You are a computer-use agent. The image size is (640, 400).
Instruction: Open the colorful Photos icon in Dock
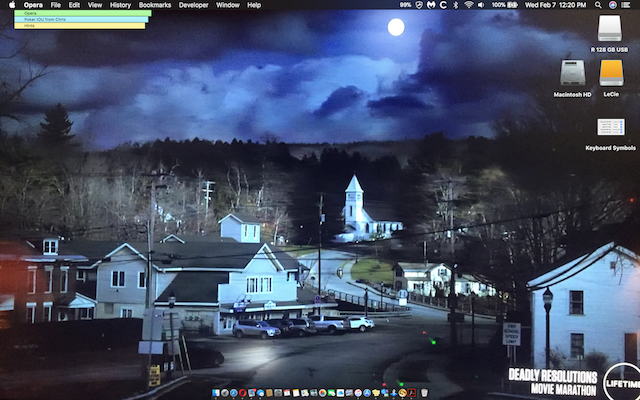click(322, 393)
